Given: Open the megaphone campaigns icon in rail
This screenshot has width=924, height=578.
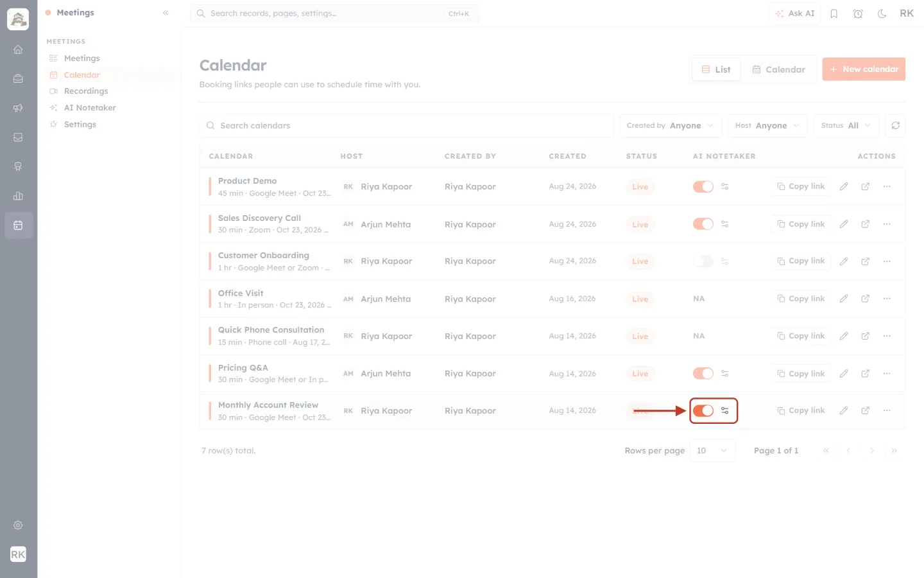Looking at the screenshot, I should click(18, 108).
